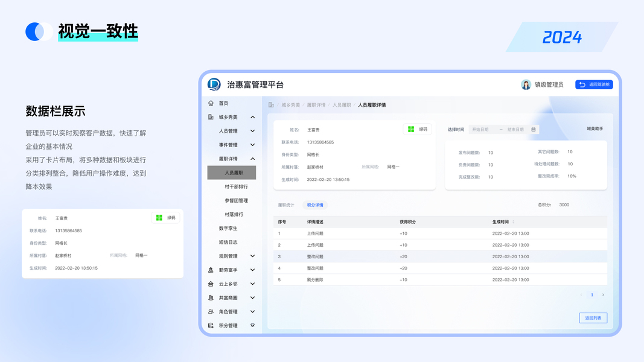Go to 城乡秀美 breadcrumb link
This screenshot has width=644, height=362.
click(x=291, y=105)
